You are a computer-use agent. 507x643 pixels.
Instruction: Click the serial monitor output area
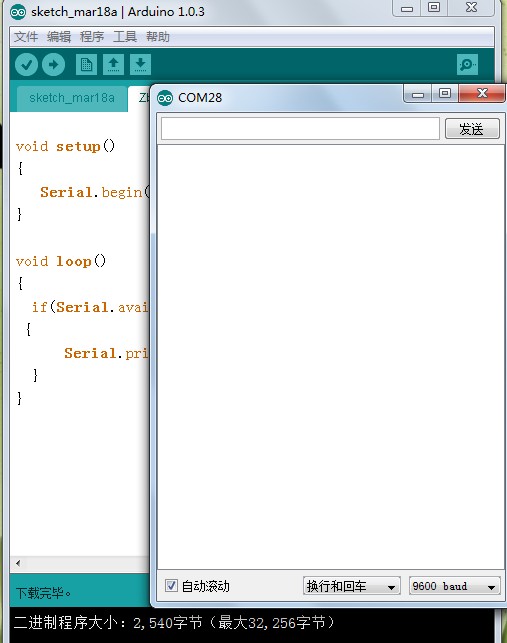tap(331, 357)
